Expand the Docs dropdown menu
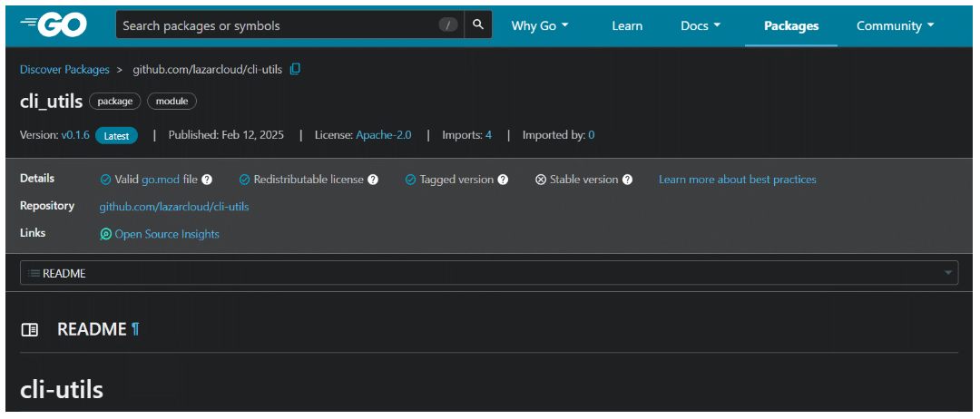 (701, 25)
